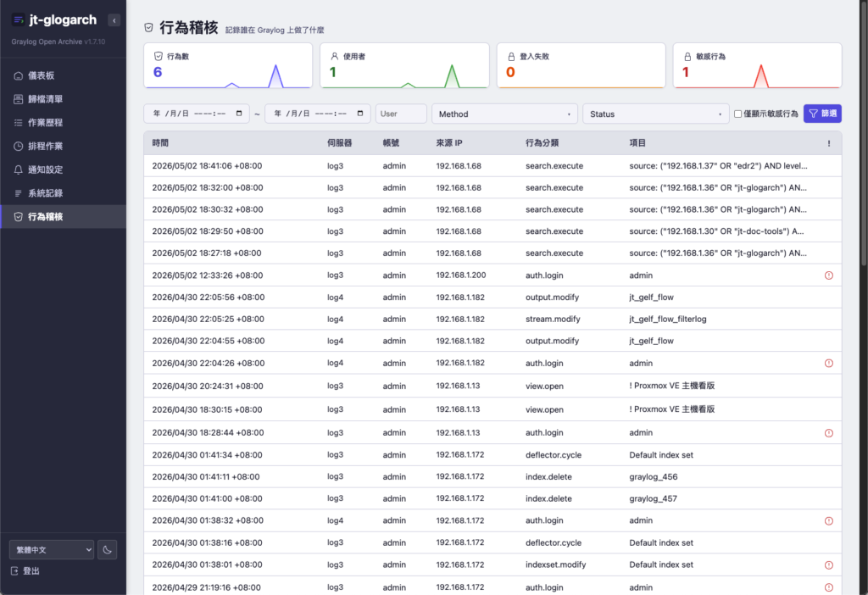
Task: Click the stream.modify category cell
Action: tap(553, 320)
